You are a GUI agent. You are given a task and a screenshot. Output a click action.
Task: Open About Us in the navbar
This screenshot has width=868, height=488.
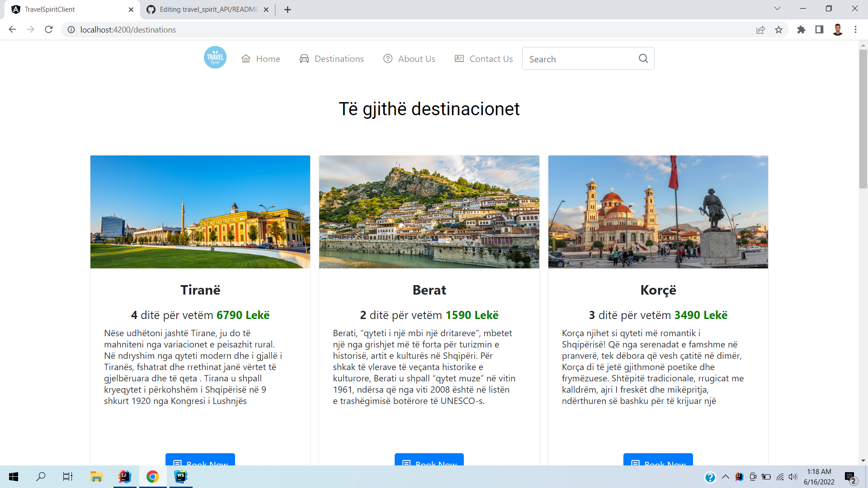[x=409, y=59]
